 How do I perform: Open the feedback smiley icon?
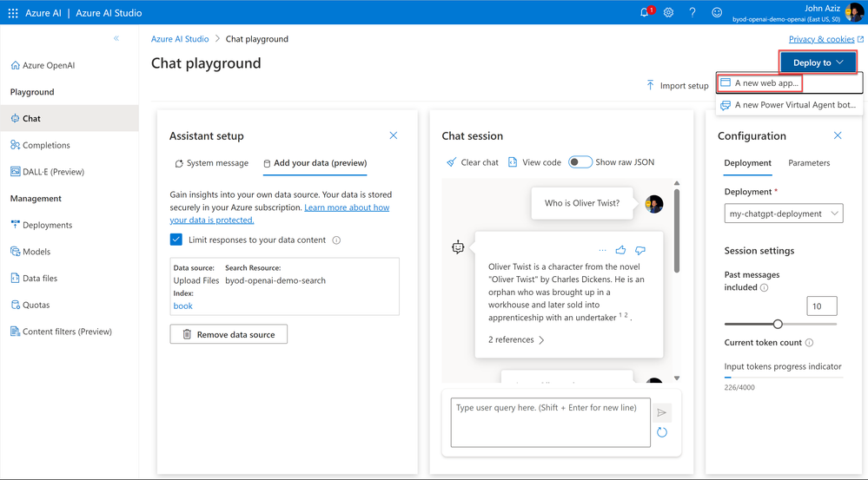pos(716,13)
